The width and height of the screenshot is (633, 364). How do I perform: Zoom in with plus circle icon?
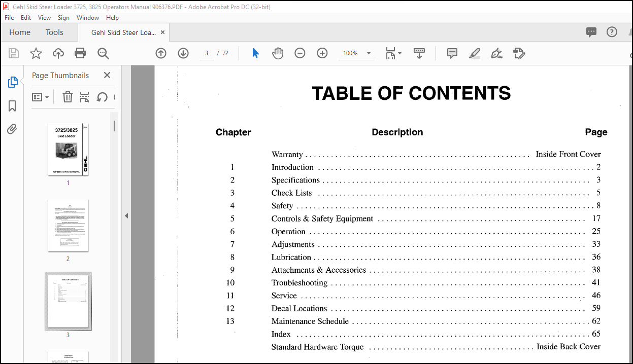point(322,53)
